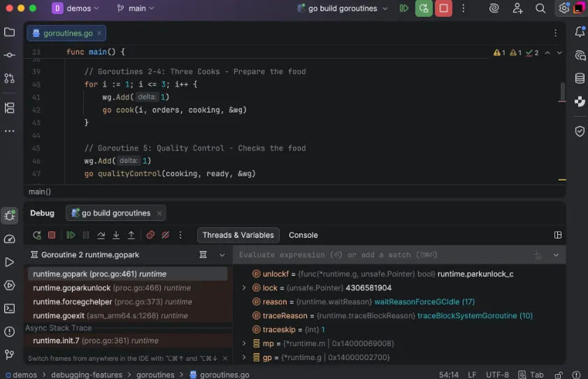Screen dimensions: 588x379
Task: Dismiss the switch frames hint
Action: point(225,359)
